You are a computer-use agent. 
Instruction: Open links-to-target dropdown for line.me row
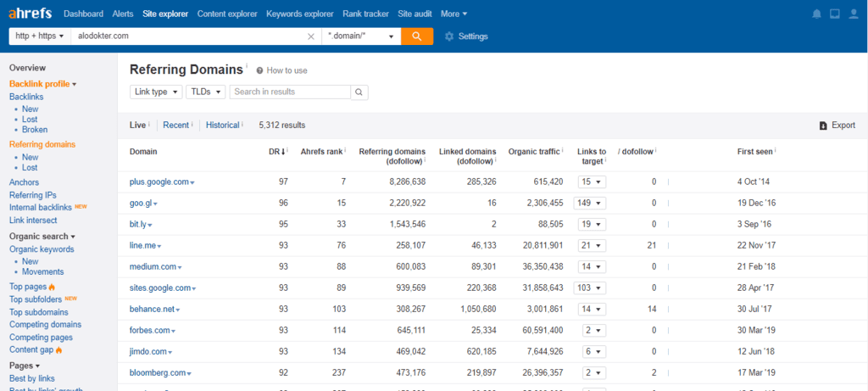click(593, 245)
